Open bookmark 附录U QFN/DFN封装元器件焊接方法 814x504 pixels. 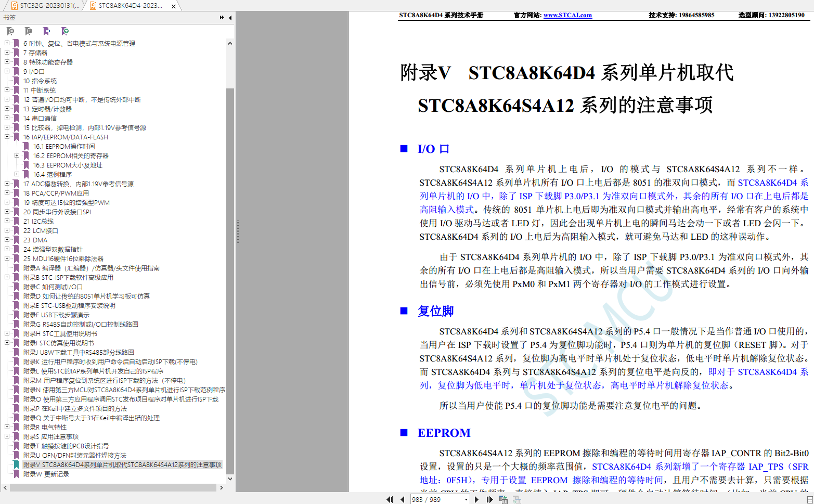click(x=75, y=455)
